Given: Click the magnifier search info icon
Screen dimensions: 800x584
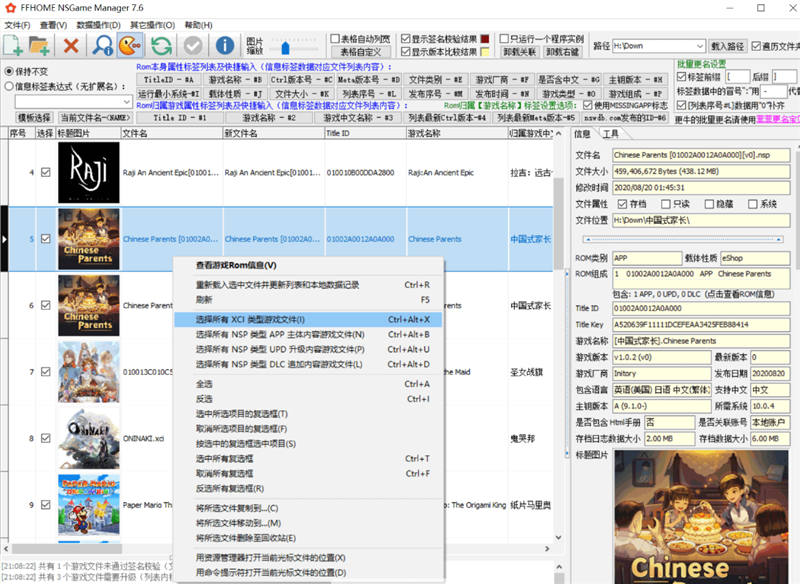Looking at the screenshot, I should (x=103, y=45).
